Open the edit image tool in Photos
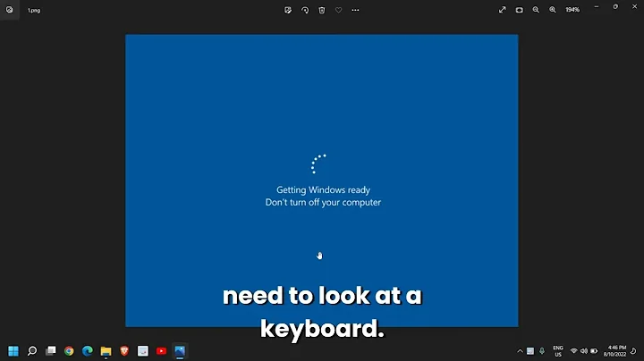Viewport: 644px width, 361px height. tap(288, 10)
